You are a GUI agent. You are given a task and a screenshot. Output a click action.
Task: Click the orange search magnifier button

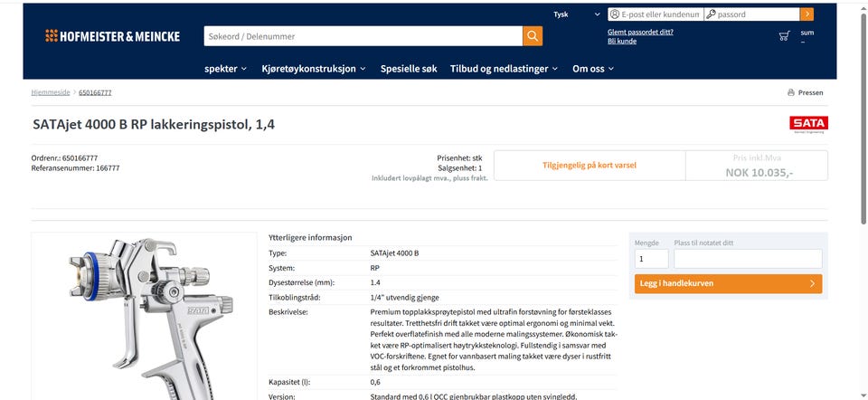coord(533,36)
